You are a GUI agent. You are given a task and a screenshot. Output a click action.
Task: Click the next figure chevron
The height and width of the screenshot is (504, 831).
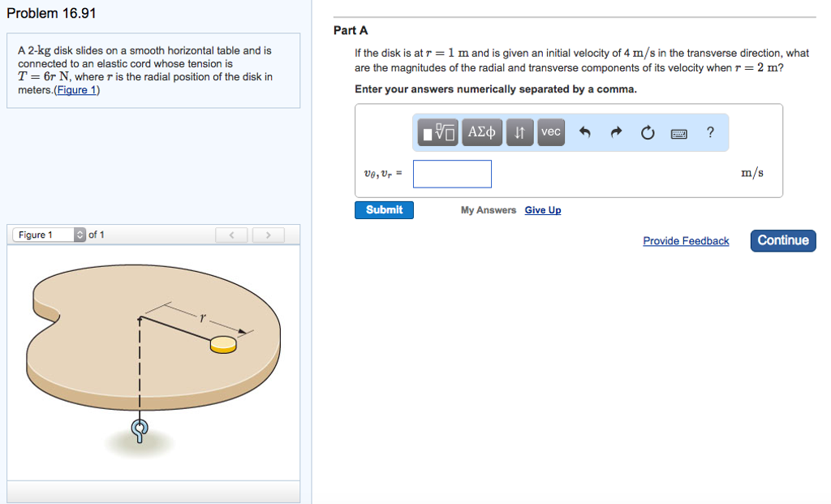[x=268, y=234]
